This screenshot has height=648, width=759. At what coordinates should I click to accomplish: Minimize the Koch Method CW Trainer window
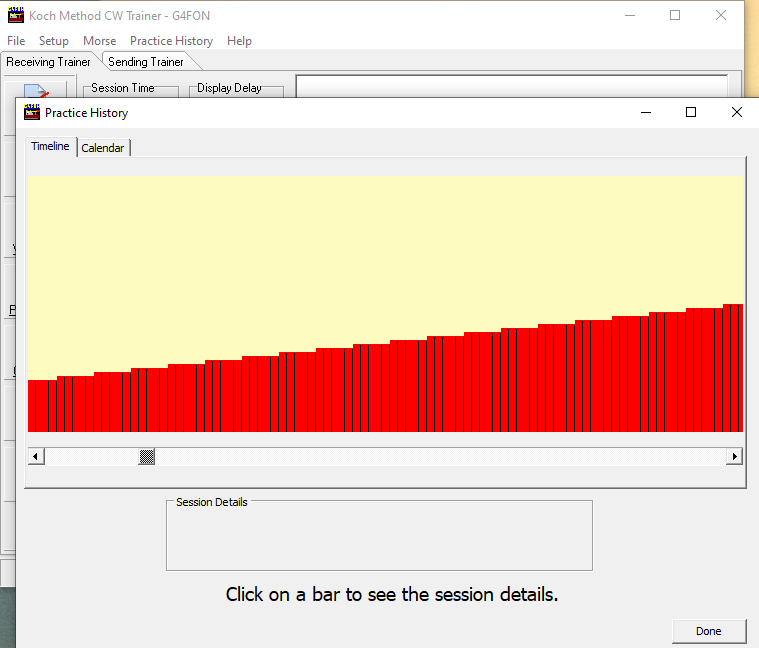coord(630,15)
